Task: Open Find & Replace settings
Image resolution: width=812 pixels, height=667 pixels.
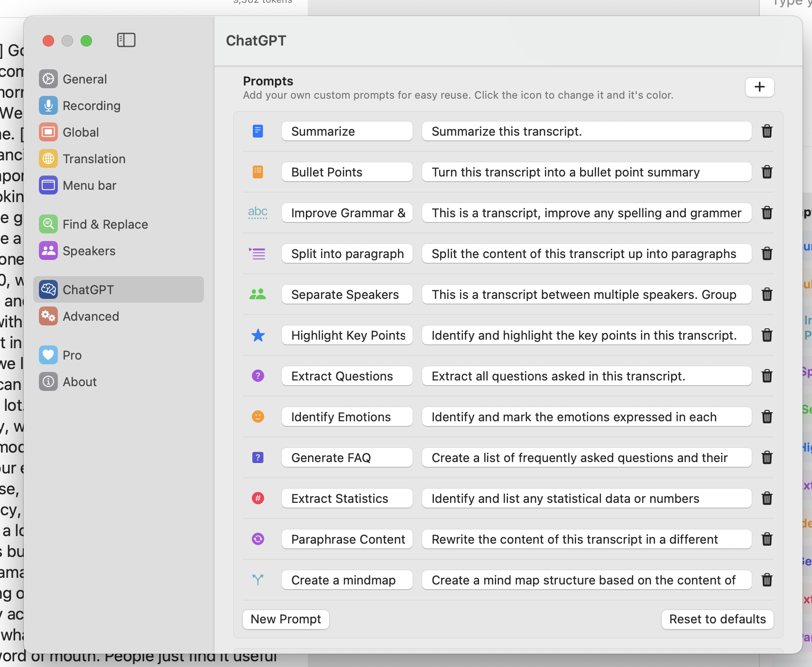Action: click(119, 224)
